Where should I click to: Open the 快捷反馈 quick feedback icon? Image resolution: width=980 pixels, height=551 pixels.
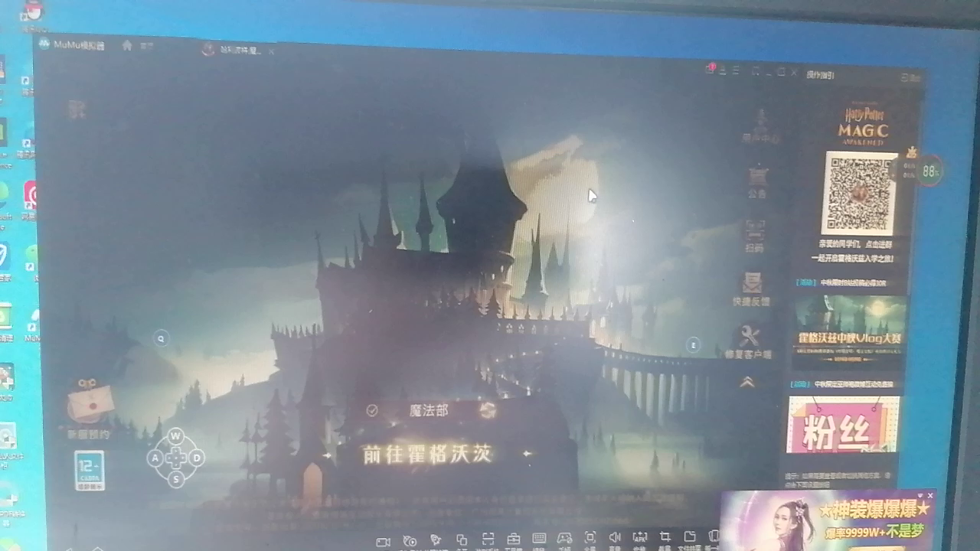click(x=752, y=287)
